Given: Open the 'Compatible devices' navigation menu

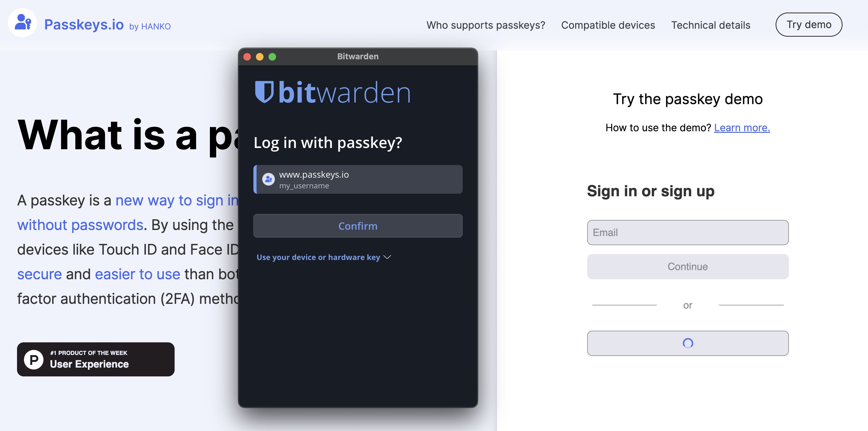Looking at the screenshot, I should [x=607, y=24].
